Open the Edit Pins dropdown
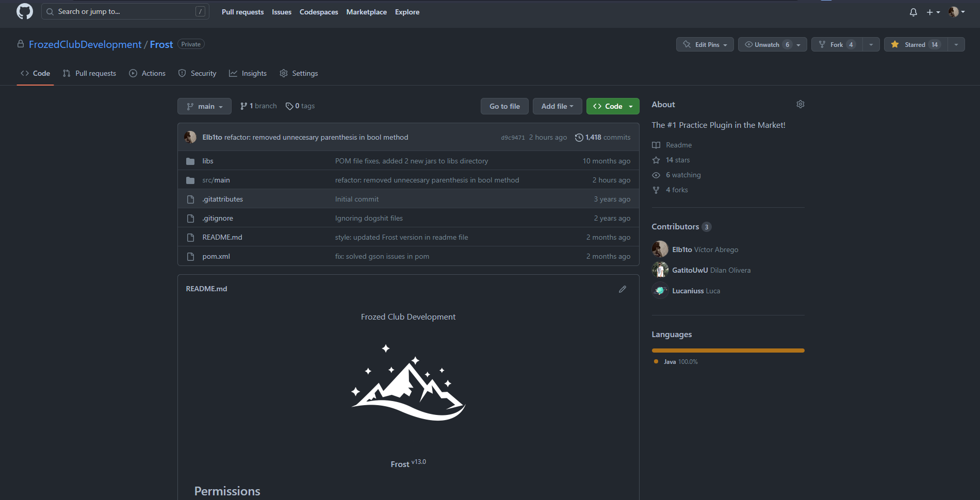Image resolution: width=980 pixels, height=500 pixels. (x=705, y=45)
